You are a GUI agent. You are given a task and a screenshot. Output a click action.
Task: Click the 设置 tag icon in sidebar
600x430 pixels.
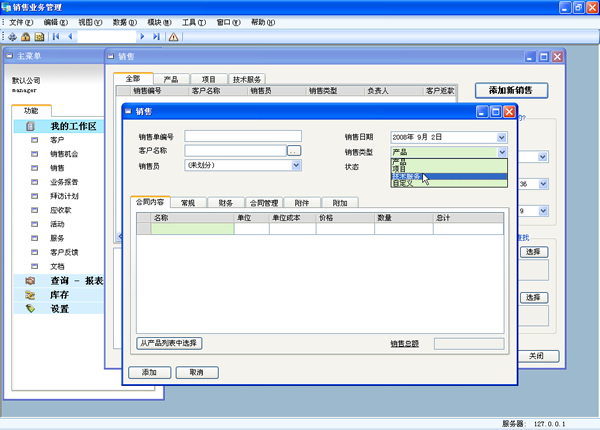coord(30,309)
